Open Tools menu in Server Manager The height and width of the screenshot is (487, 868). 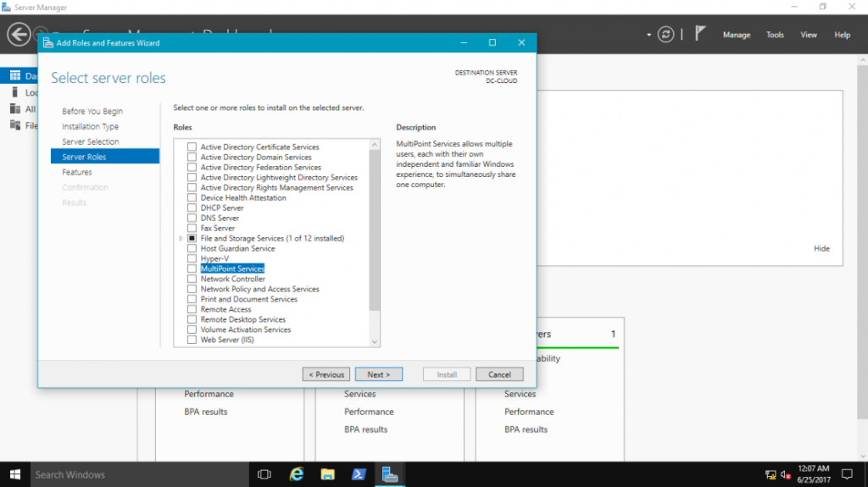pyautogui.click(x=775, y=35)
